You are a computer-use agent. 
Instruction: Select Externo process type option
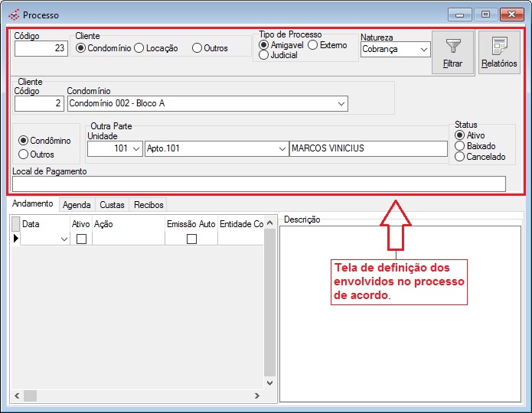coord(313,45)
